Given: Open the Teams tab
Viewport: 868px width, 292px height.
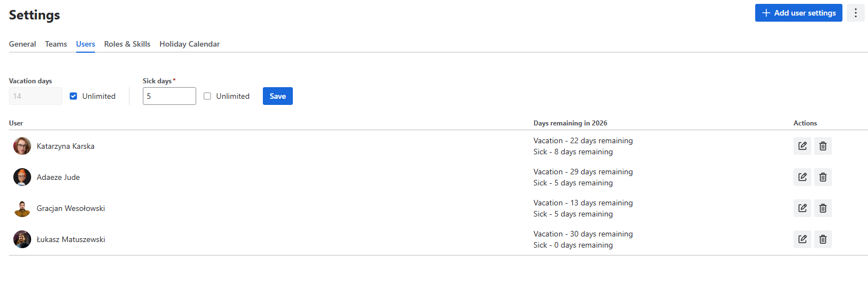Looking at the screenshot, I should pyautogui.click(x=56, y=44).
